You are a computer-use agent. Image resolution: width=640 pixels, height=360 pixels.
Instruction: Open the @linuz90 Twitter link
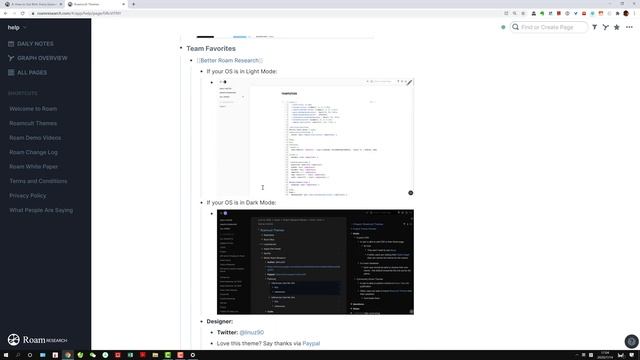click(x=251, y=333)
